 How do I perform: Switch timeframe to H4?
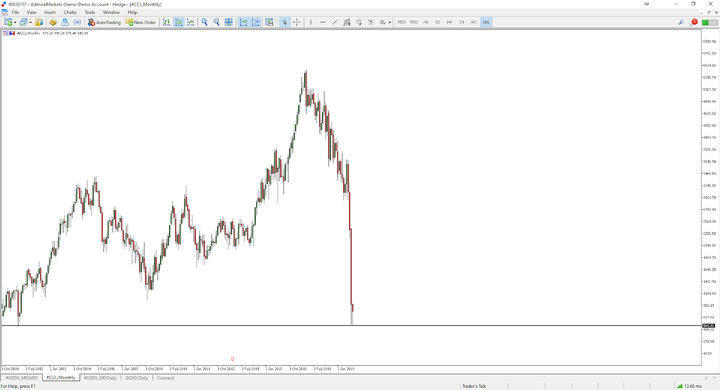pyautogui.click(x=450, y=22)
